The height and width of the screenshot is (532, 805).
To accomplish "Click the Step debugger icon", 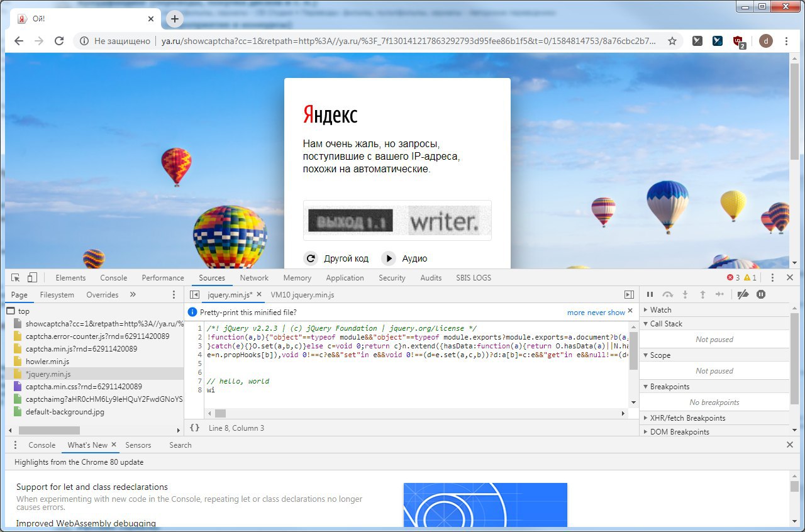I will (720, 294).
